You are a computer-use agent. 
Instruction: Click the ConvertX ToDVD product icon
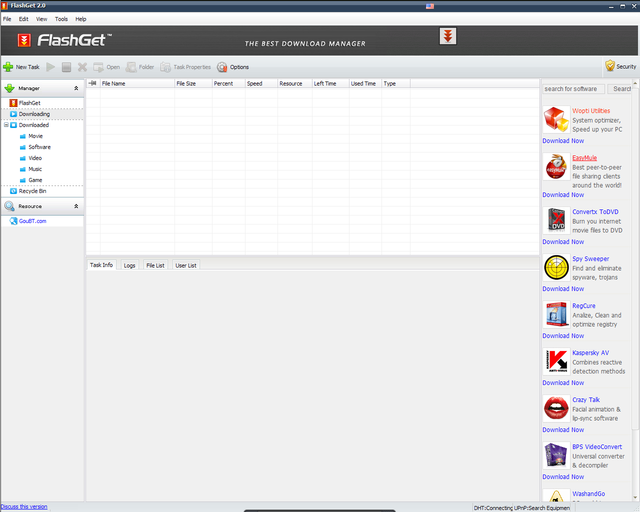[x=556, y=220]
